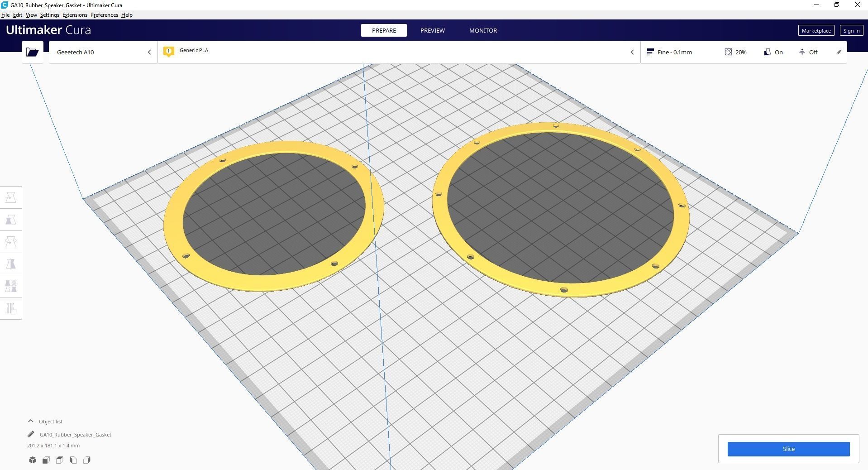Open the Help menu
This screenshot has width=868, height=470.
(127, 15)
